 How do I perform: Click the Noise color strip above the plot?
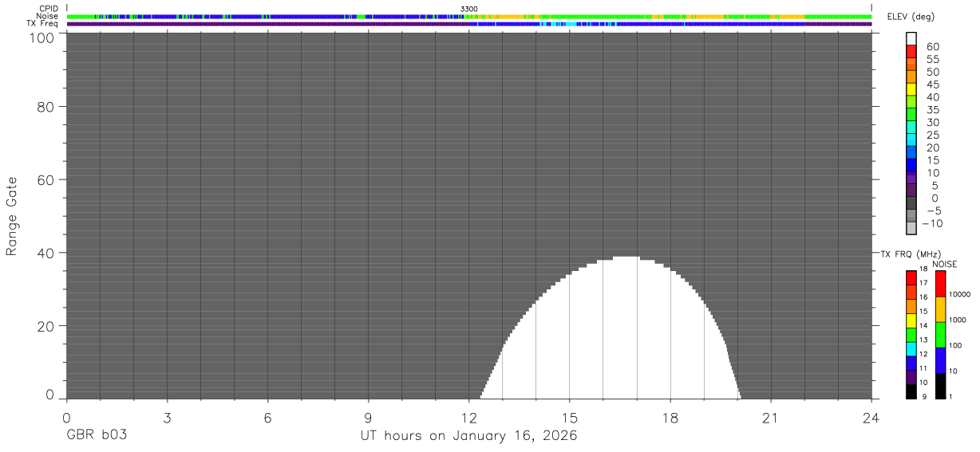(x=468, y=16)
